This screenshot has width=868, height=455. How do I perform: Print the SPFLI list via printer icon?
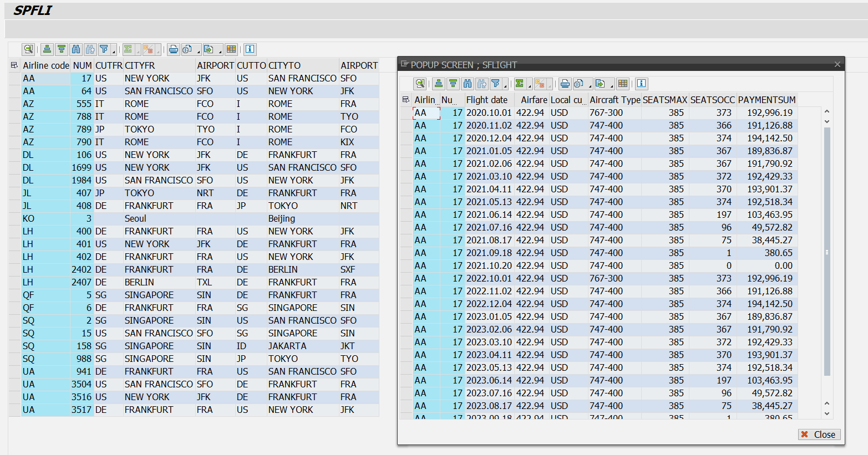click(174, 49)
